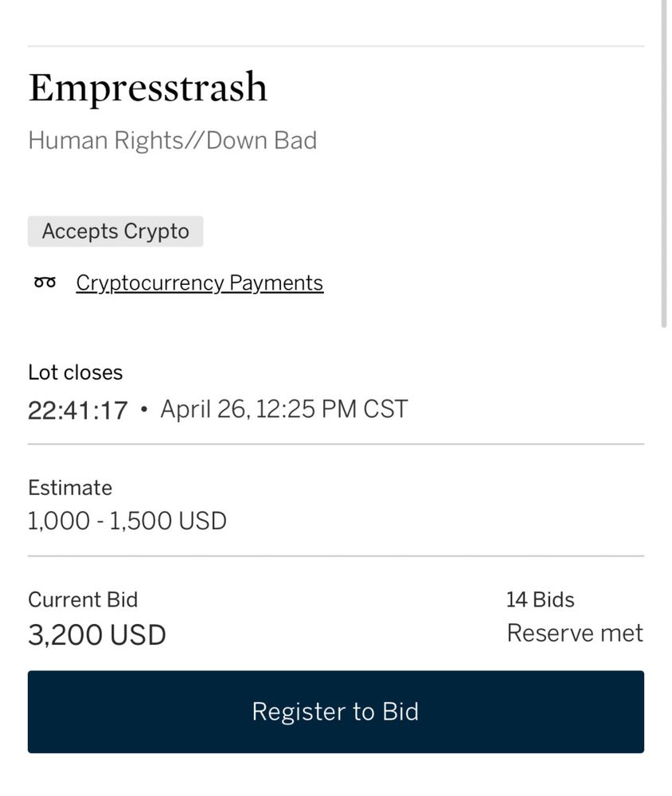
Task: Click the Estimate label
Action: (70, 487)
